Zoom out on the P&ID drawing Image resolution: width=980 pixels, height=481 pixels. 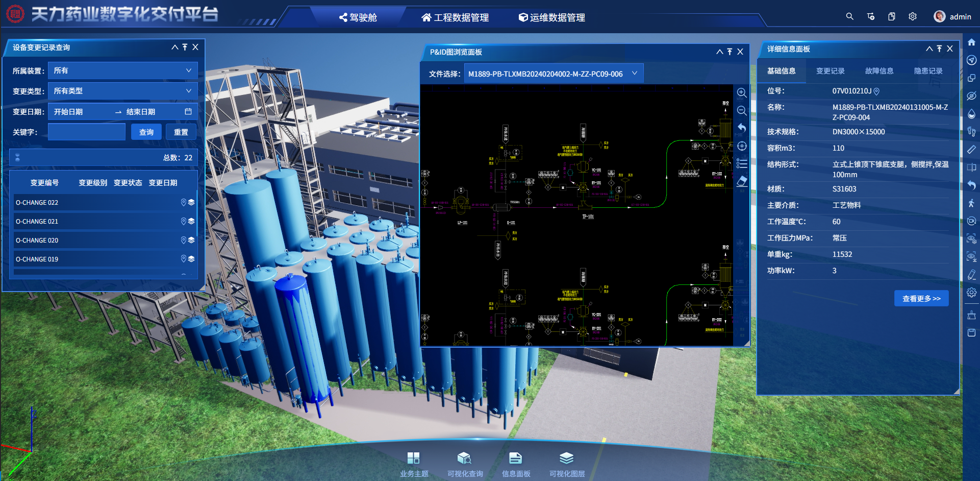pos(742,111)
